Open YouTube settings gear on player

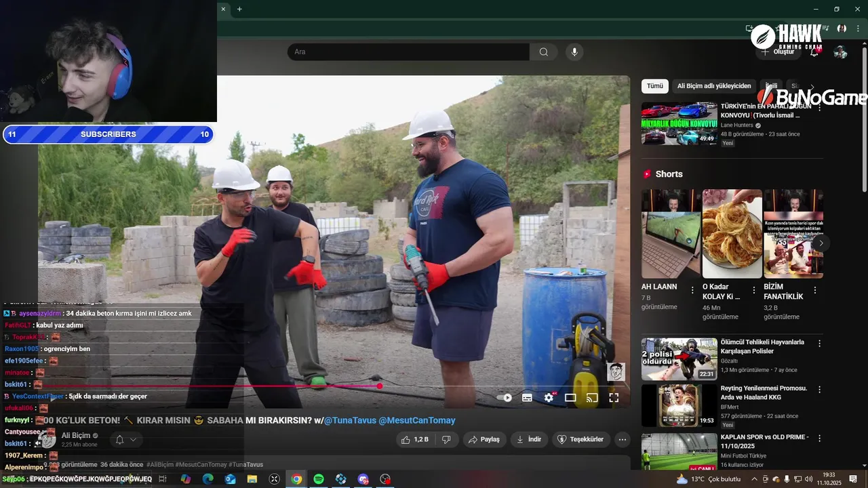549,398
